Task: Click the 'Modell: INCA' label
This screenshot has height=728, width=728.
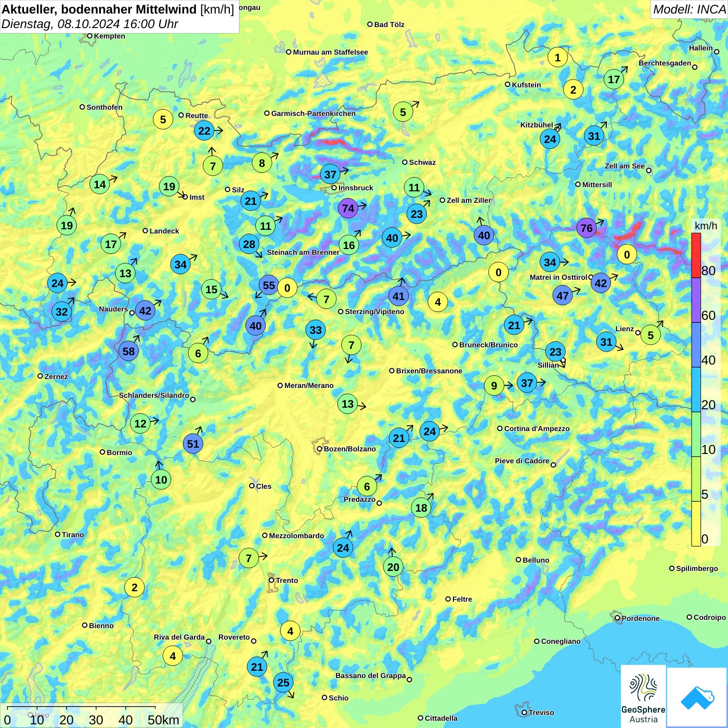Action: [x=689, y=9]
